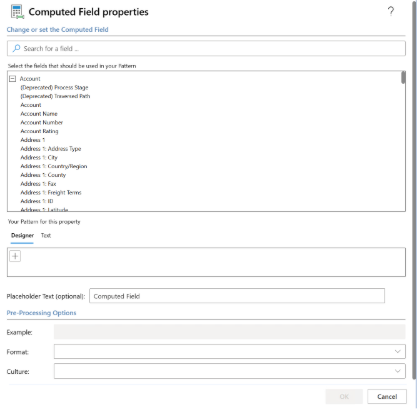Viewport: 417px width, 409px height.
Task: Select Account Name field in list
Action: click(x=39, y=114)
